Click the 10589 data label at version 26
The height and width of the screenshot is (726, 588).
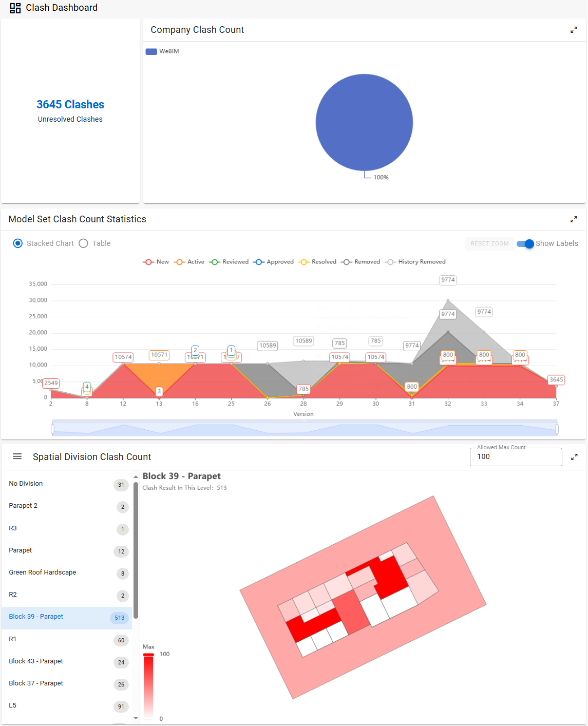(x=268, y=346)
